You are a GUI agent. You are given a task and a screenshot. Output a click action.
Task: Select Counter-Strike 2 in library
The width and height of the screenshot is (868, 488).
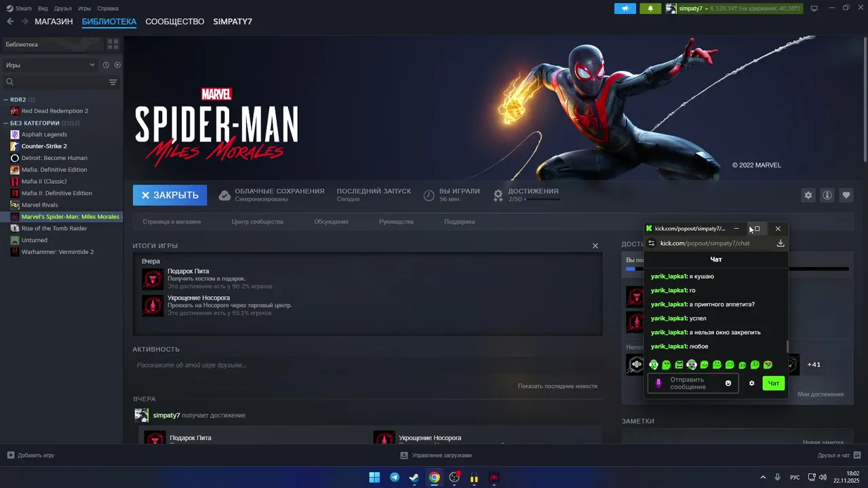pos(44,146)
